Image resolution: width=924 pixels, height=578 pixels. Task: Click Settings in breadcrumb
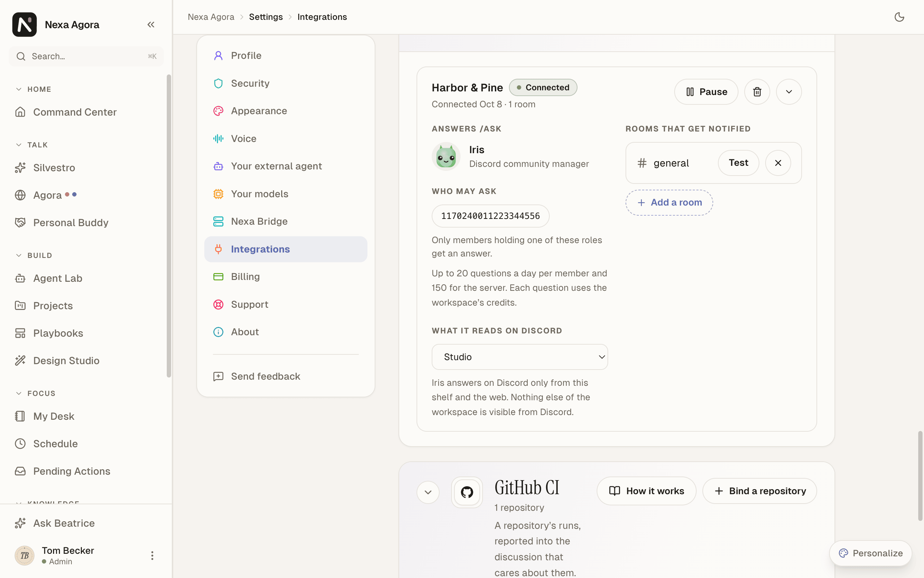[266, 17]
